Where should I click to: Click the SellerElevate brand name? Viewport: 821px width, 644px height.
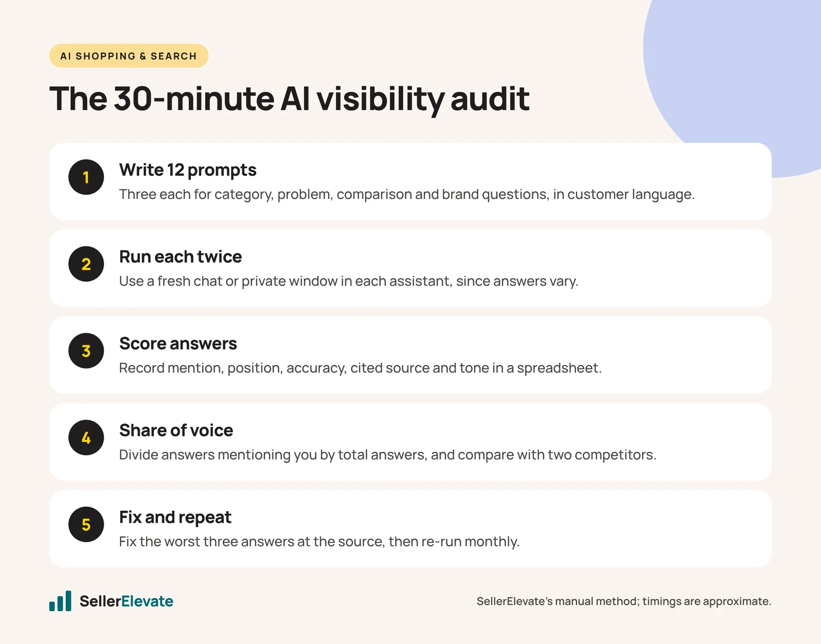coord(126,601)
